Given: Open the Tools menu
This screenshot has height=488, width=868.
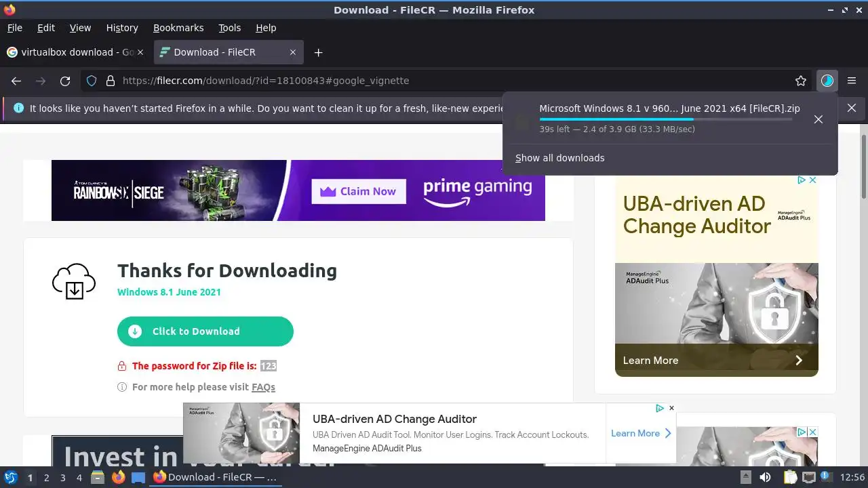Looking at the screenshot, I should click(230, 28).
